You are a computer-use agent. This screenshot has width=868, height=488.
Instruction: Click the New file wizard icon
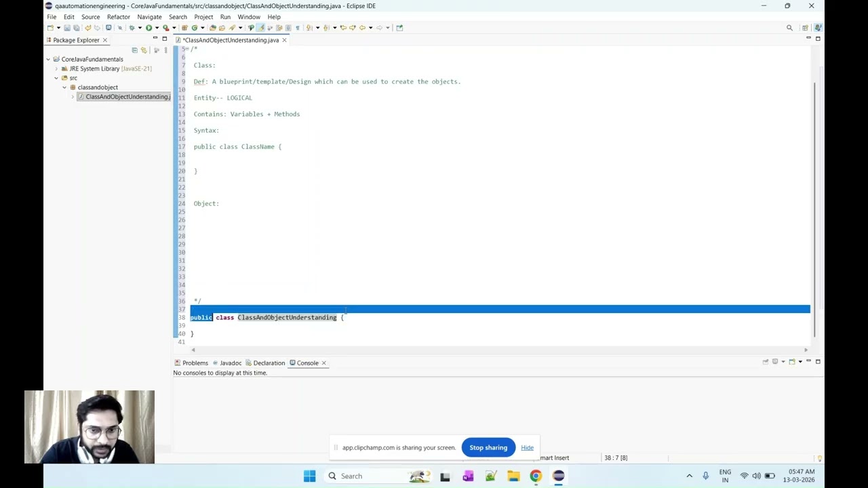(x=51, y=28)
